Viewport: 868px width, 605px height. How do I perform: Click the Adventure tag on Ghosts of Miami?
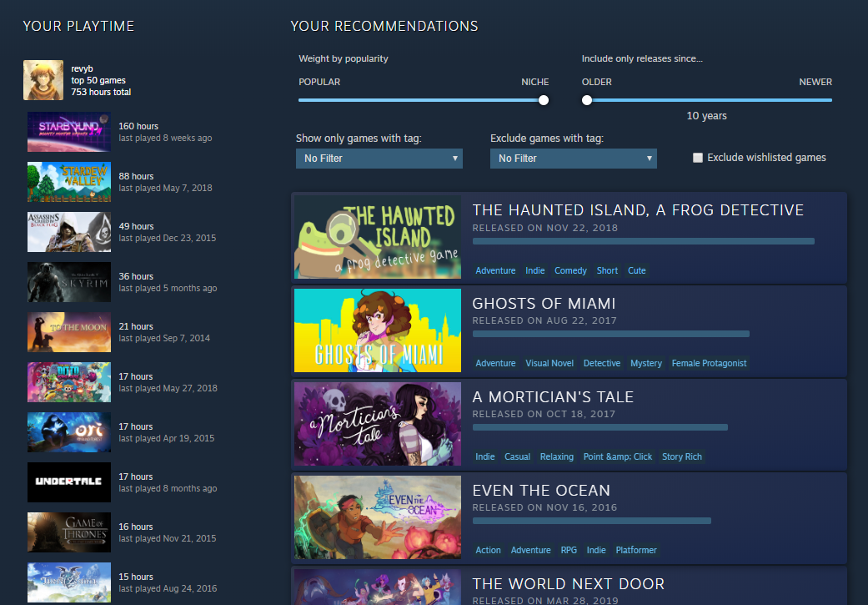(x=495, y=363)
